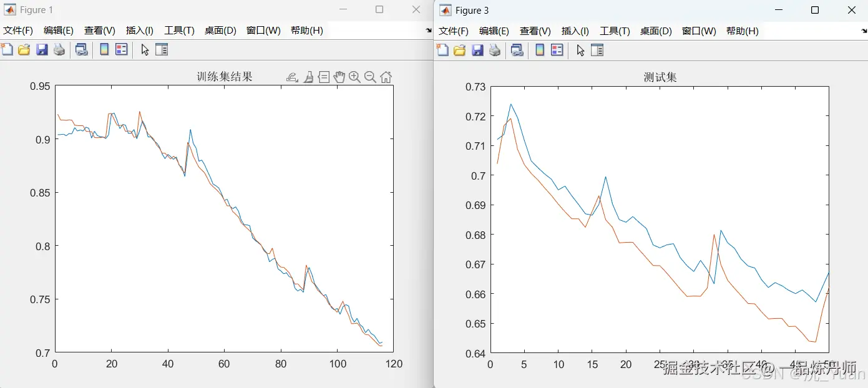Minimize the Figure 1 window

click(x=343, y=10)
